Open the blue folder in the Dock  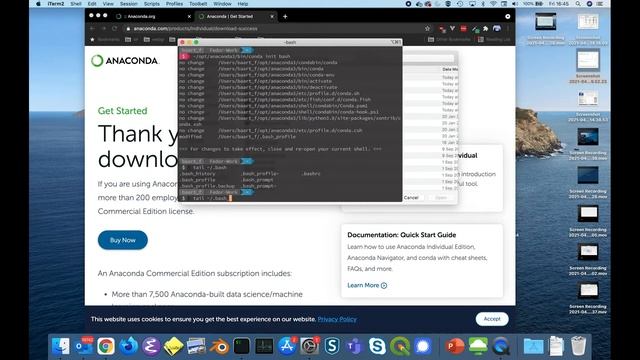(x=533, y=346)
